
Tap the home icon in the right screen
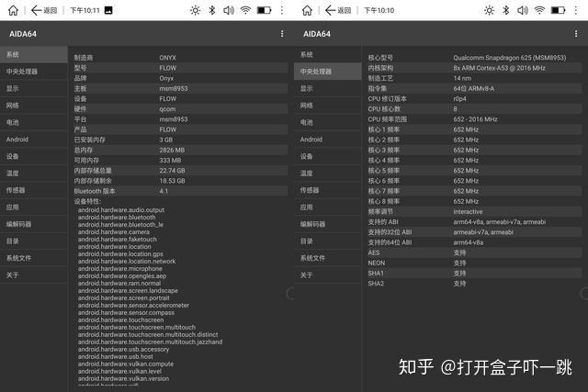pyautogui.click(x=307, y=10)
